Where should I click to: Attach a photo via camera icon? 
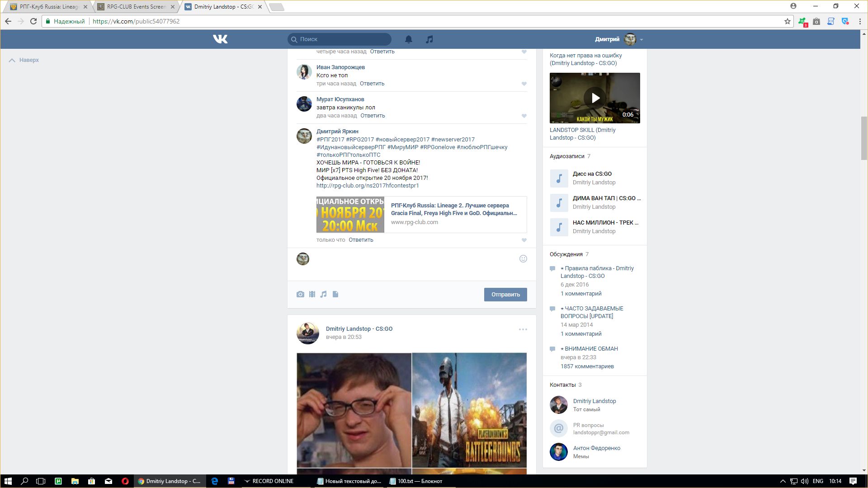click(300, 294)
